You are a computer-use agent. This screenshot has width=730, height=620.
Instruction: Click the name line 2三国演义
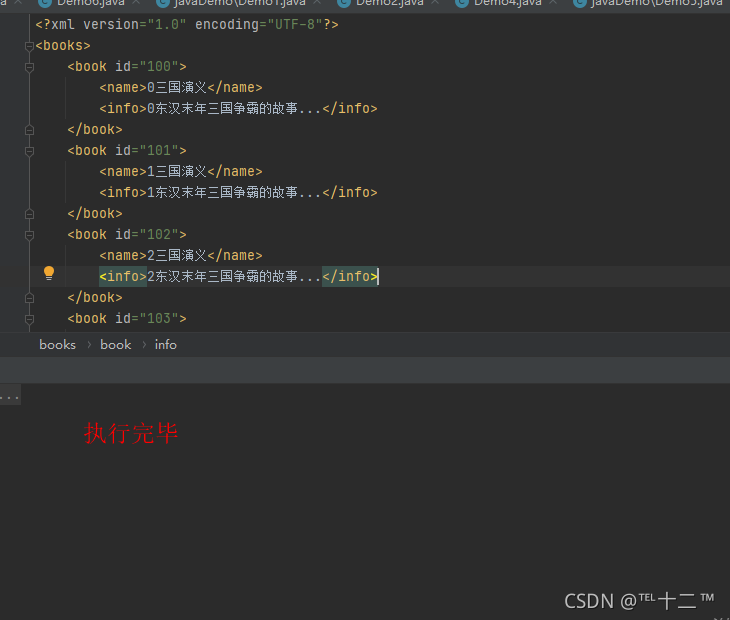pyautogui.click(x=181, y=256)
